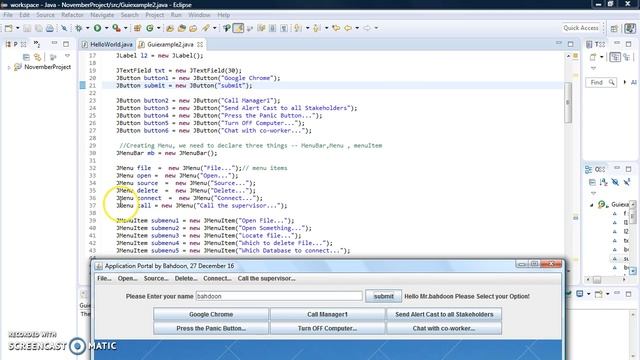Toggle breadcrumb display in the editor toolbar
Screen dimensions: 640x360
(227, 28)
